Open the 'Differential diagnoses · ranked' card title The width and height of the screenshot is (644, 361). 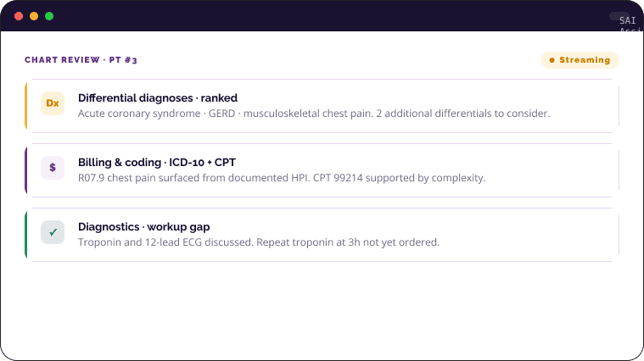click(158, 98)
